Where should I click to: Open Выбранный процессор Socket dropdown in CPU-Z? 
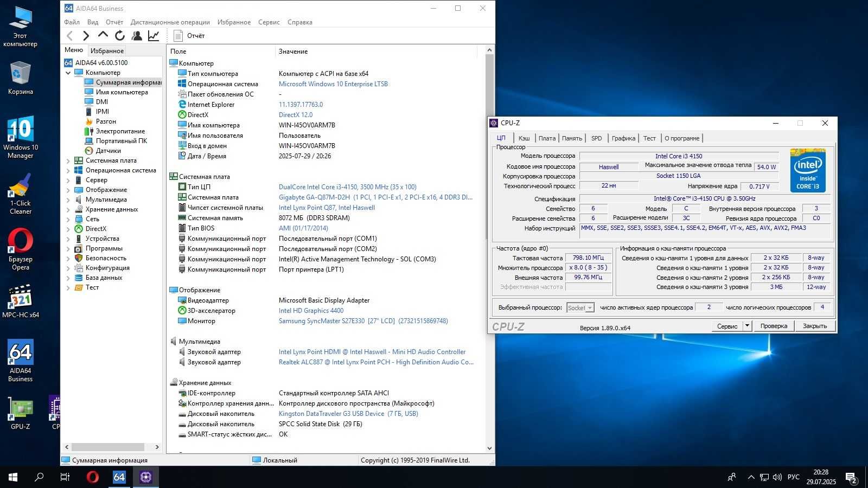[x=580, y=307]
